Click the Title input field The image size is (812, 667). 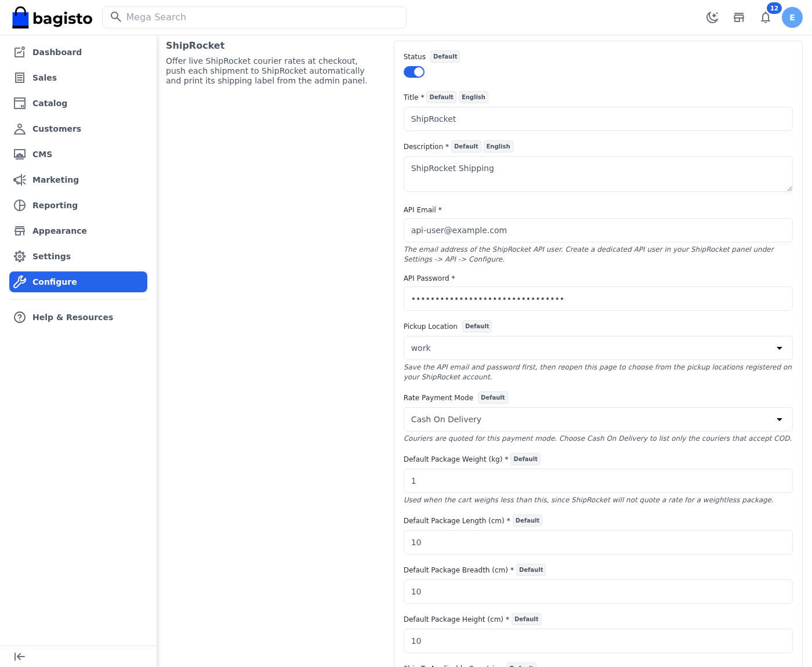[598, 119]
